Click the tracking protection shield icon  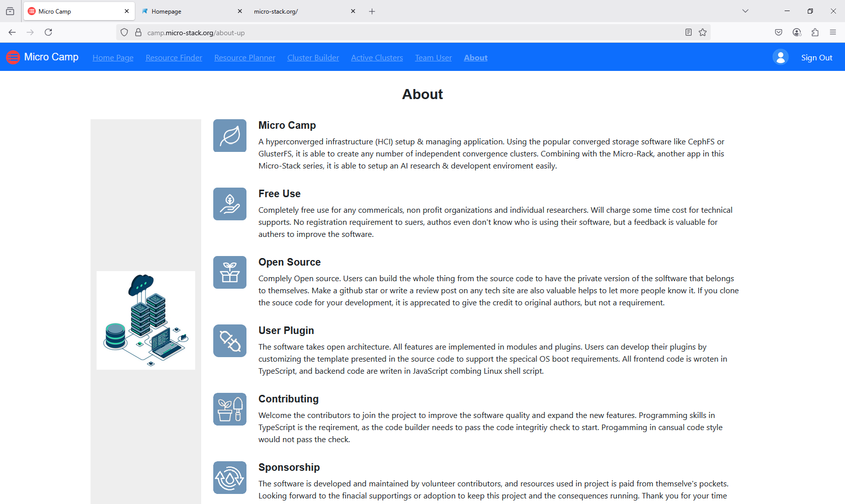tap(124, 33)
